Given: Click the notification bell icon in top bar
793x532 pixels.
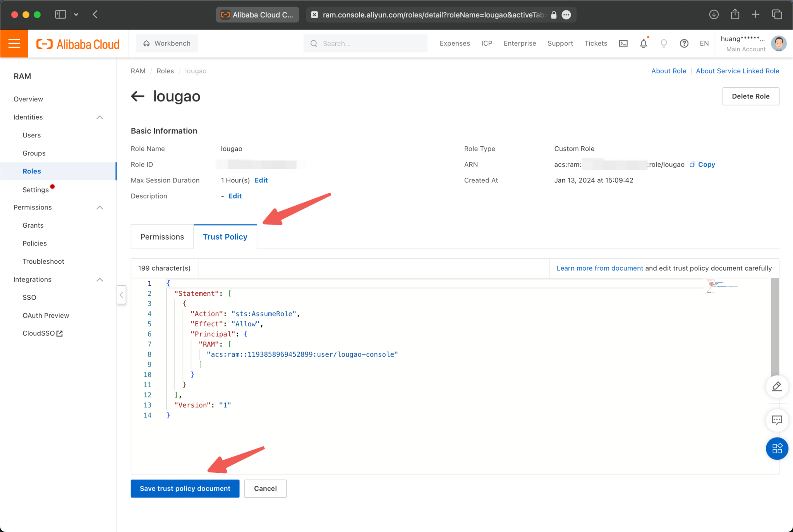Looking at the screenshot, I should 644,43.
